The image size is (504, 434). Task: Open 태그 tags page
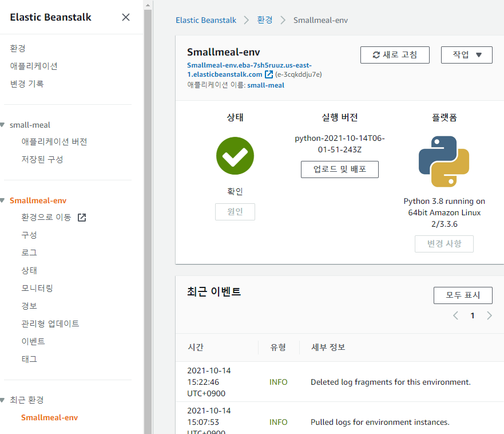click(29, 359)
